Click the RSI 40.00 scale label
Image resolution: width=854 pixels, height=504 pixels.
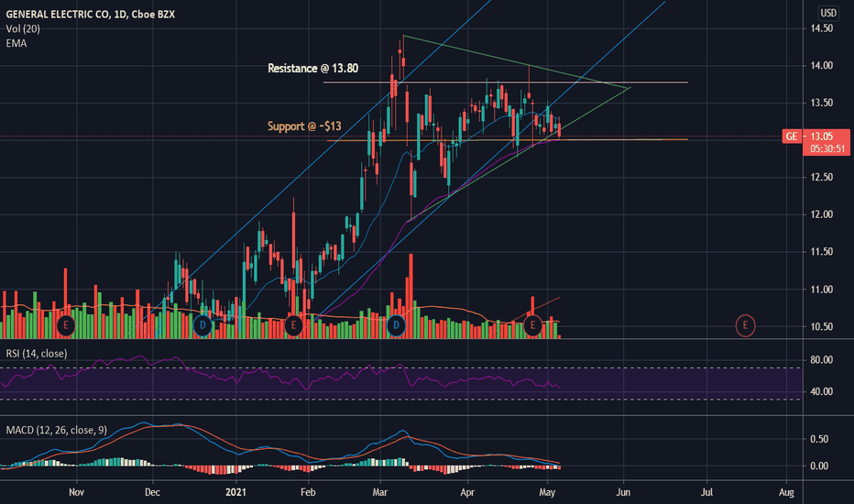tap(821, 391)
